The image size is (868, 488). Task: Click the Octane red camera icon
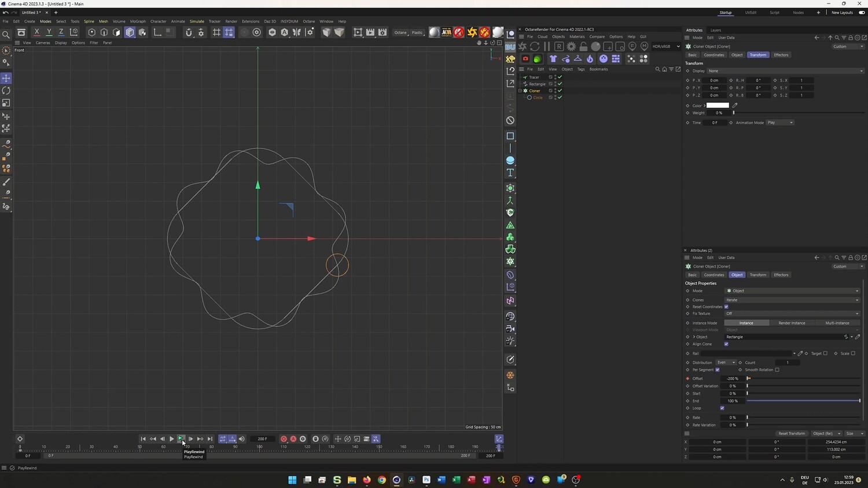(525, 58)
